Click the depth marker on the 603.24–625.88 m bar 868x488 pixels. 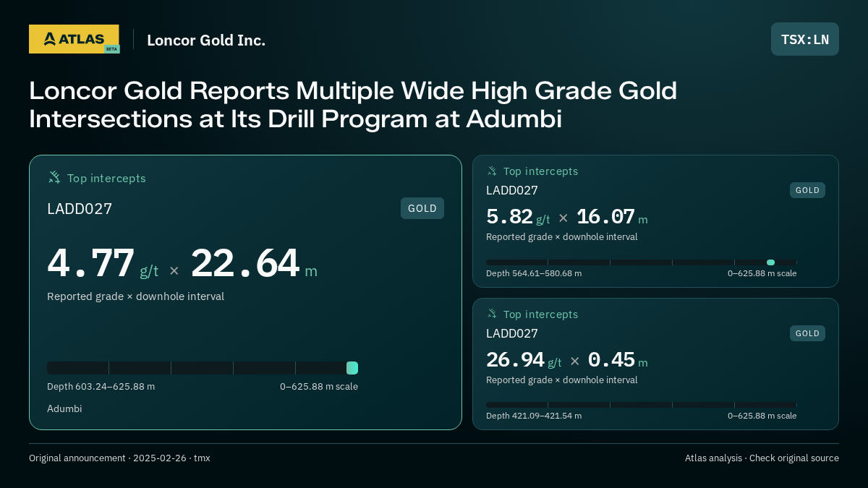pyautogui.click(x=352, y=368)
